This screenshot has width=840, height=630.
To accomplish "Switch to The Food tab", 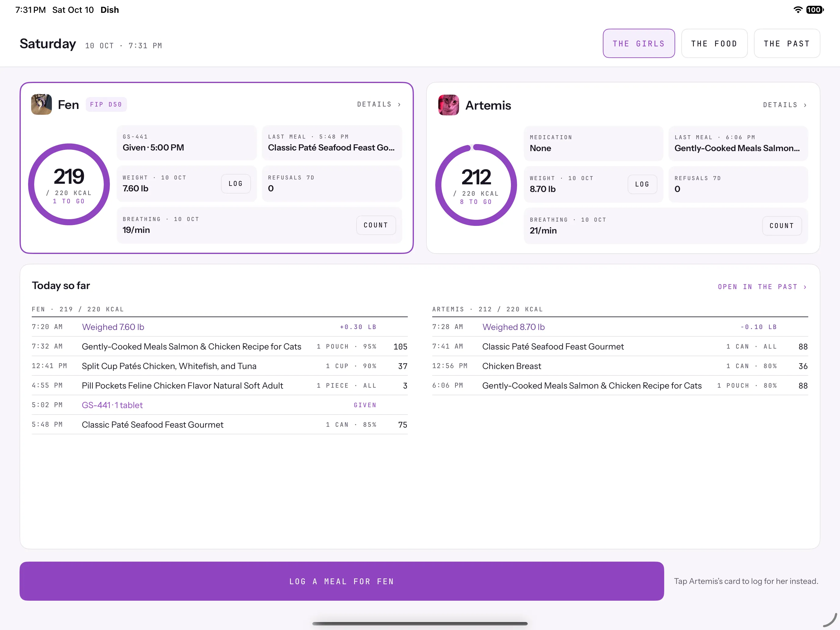I will click(714, 44).
